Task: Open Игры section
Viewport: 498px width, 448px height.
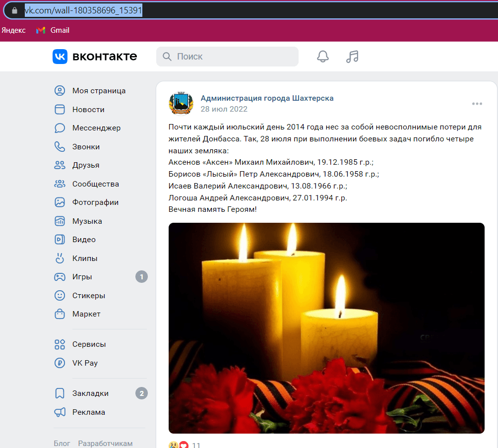Action: (82, 277)
